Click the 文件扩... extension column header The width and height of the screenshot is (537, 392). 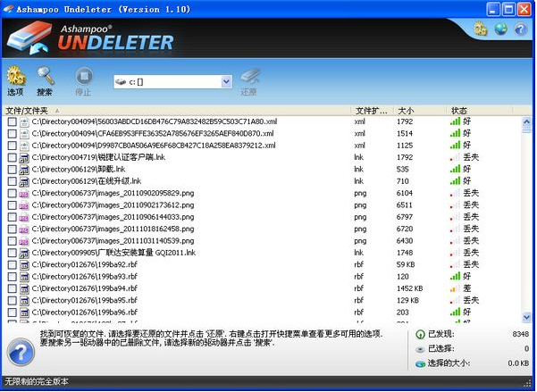372,111
